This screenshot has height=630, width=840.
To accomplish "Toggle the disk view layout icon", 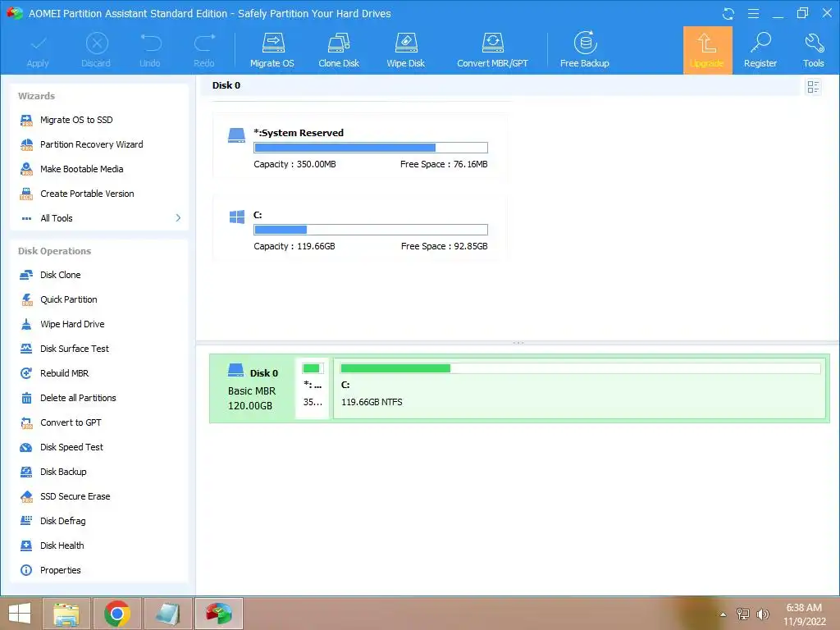I will pos(813,87).
